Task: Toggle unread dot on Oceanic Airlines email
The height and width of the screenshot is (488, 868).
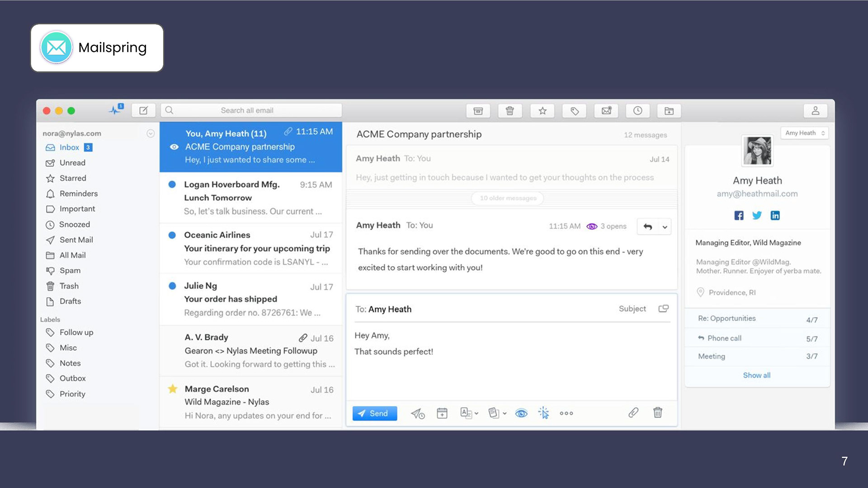Action: pos(172,235)
